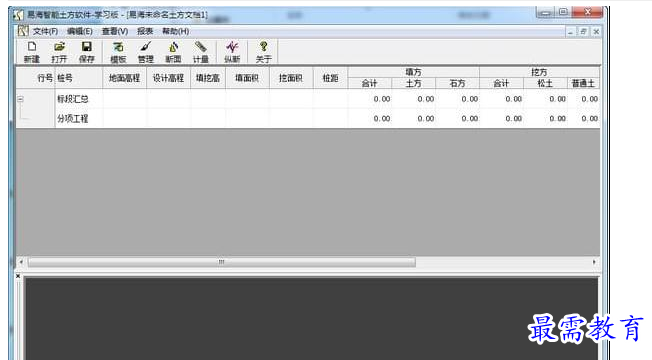The height and width of the screenshot is (360, 652).
Task: Open the 纵断 (Profile) tool
Action: (232, 52)
